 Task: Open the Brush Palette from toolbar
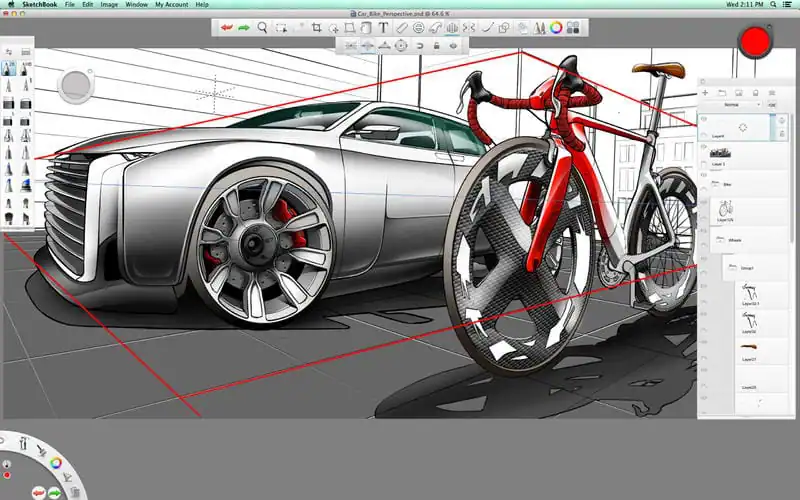[x=539, y=28]
